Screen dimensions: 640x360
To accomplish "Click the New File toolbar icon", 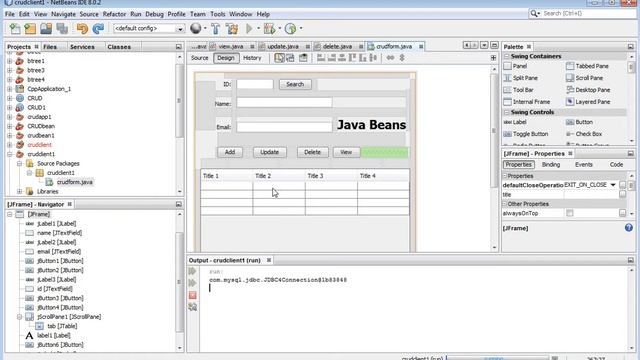I will coord(15,29).
